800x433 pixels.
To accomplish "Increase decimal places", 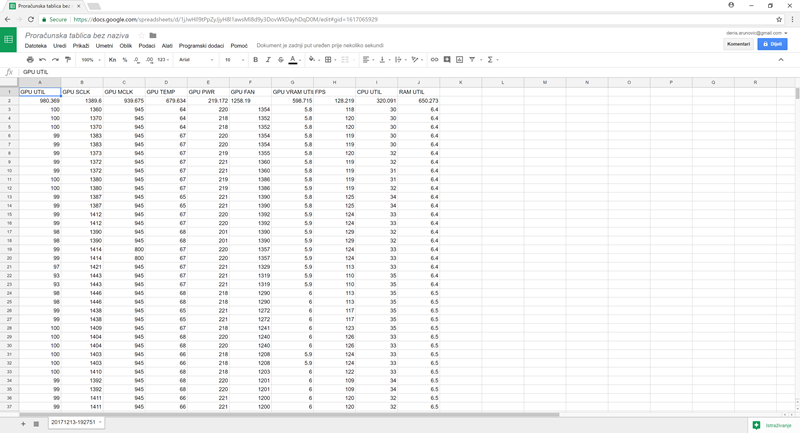I will (x=149, y=60).
